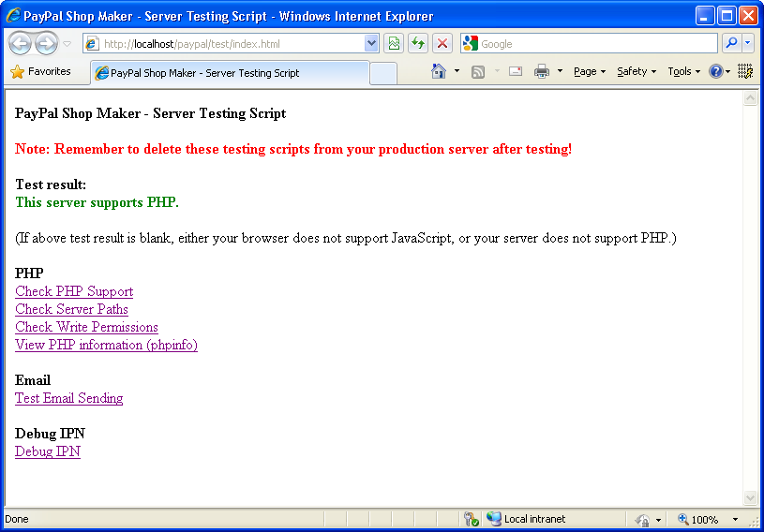Click the page heading 'PayPal Shop Maker - Server Testing Script'
Viewport: 764px width, 532px height.
click(x=151, y=113)
